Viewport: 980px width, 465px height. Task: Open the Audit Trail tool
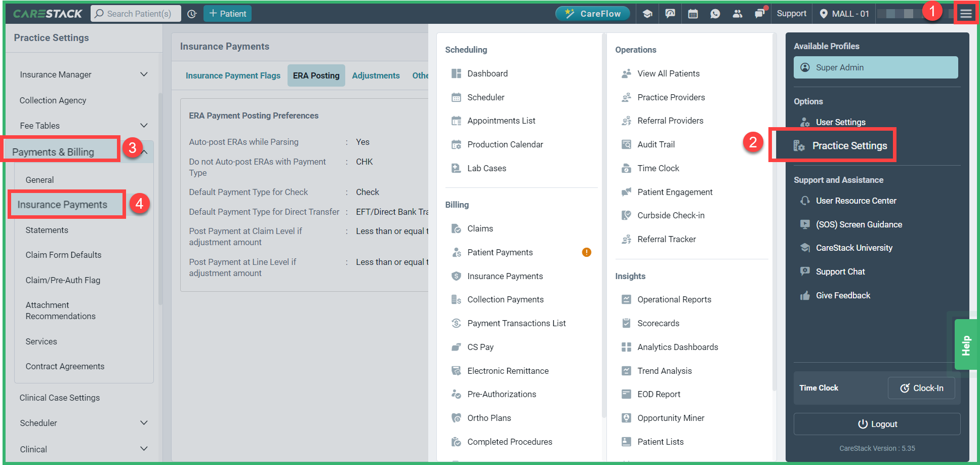[x=626, y=144]
